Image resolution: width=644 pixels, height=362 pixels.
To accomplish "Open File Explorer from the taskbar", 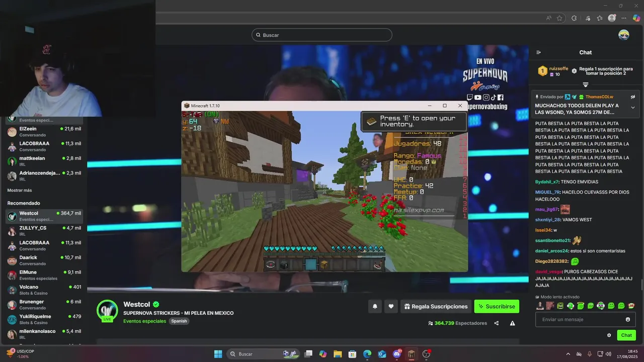I will click(338, 354).
